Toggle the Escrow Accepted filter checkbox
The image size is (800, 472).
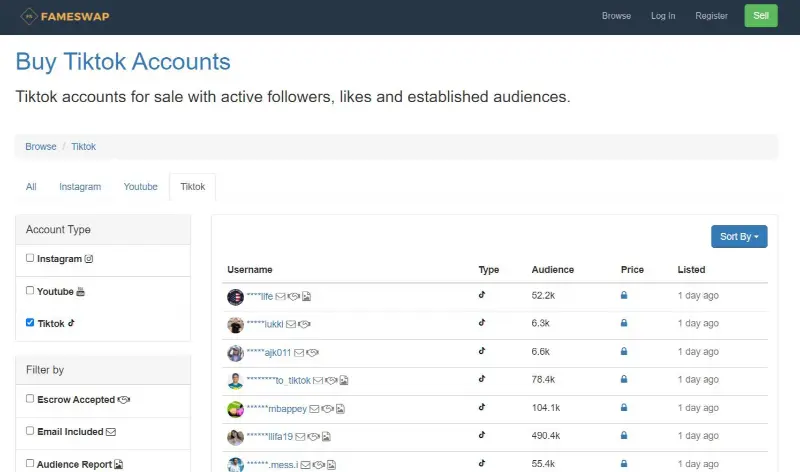[30, 398]
